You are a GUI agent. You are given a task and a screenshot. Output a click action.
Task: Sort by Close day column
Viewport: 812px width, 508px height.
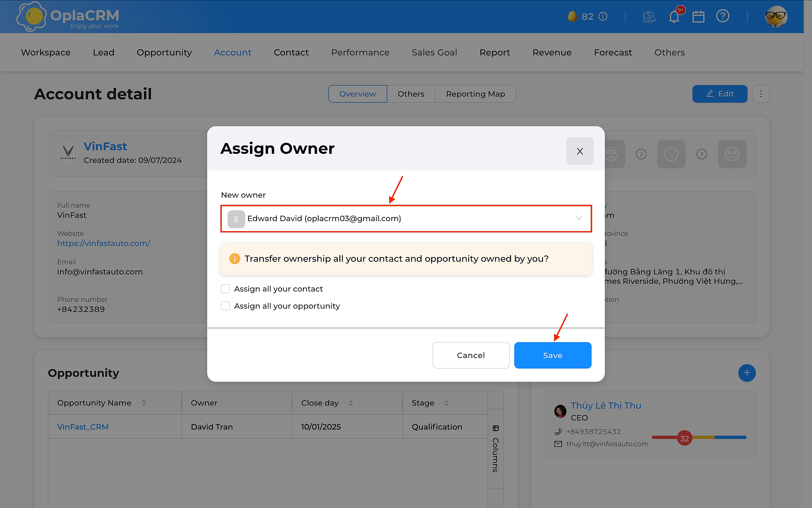[x=350, y=403]
